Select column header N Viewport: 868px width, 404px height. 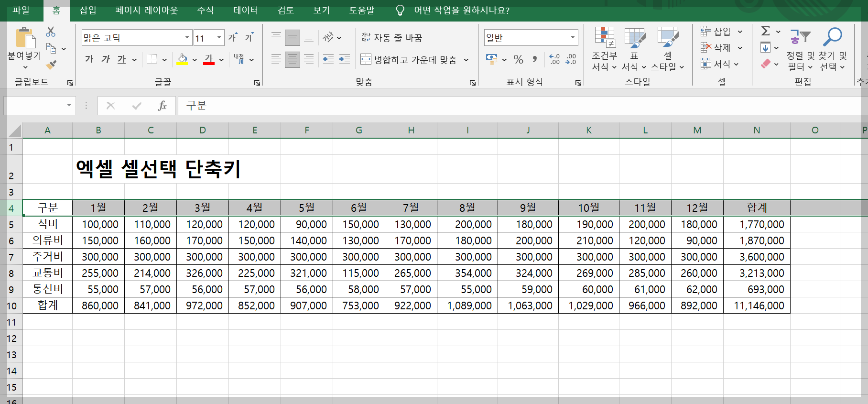(x=757, y=130)
